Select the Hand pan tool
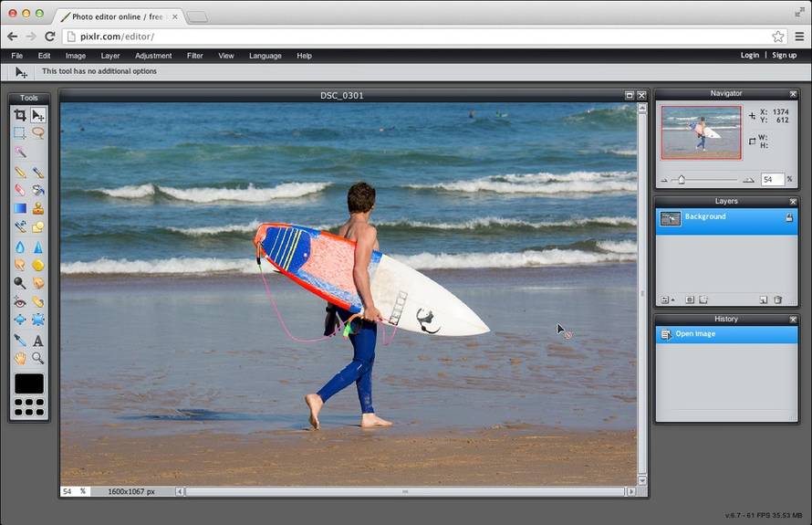Image resolution: width=812 pixels, height=525 pixels. click(20, 358)
